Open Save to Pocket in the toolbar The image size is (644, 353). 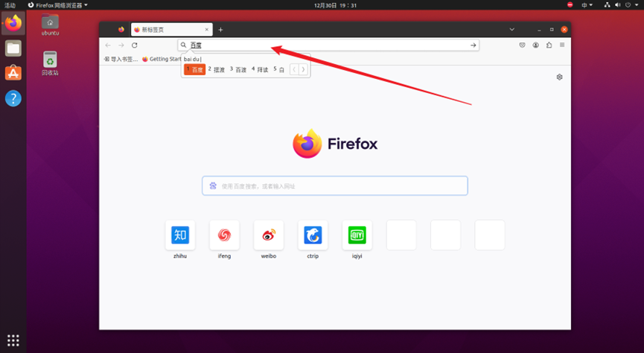coord(522,45)
